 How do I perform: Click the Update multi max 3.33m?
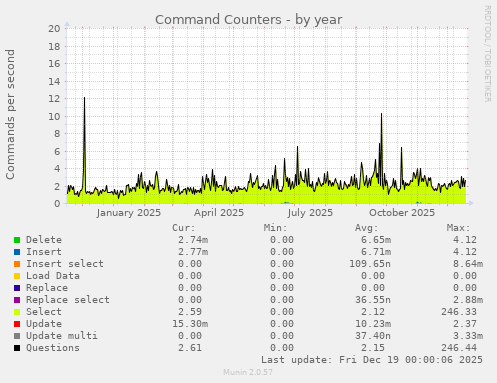tap(468, 336)
